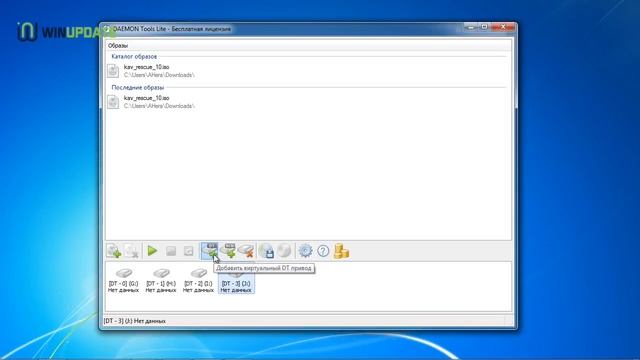The image size is (640, 360).
Task: Select virtual drive [DT - 0] (G:)
Action: coord(123,280)
